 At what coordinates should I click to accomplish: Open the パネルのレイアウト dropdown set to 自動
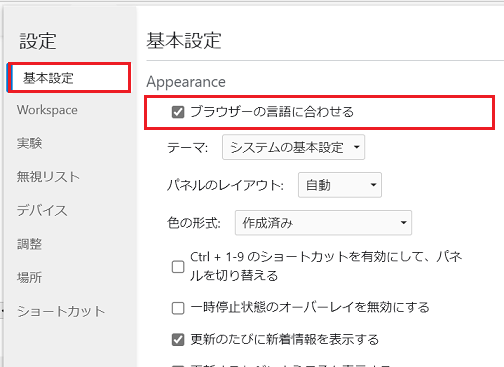[340, 185]
